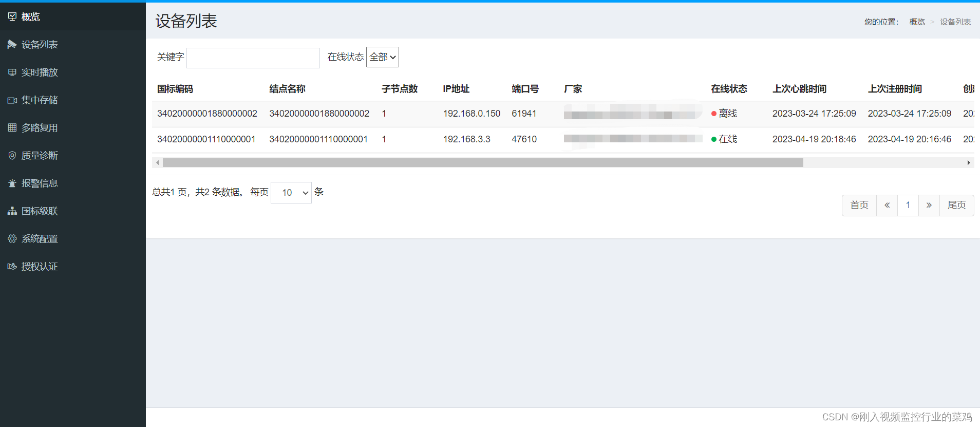The image size is (980, 427).
Task: Click port number 47610
Action: [524, 139]
